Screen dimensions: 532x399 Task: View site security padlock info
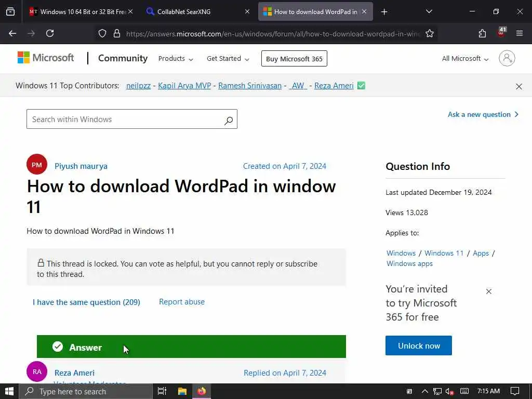[x=117, y=33]
